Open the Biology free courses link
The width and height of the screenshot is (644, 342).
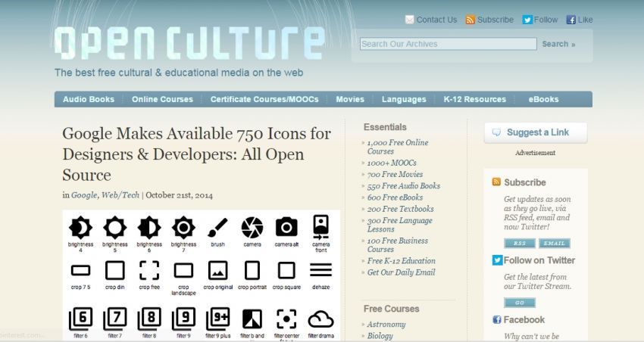[380, 336]
